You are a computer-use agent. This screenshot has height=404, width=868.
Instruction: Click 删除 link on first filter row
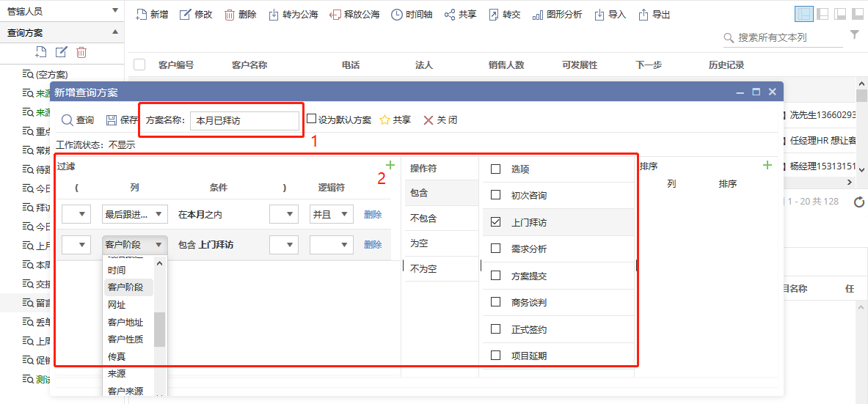coord(373,215)
